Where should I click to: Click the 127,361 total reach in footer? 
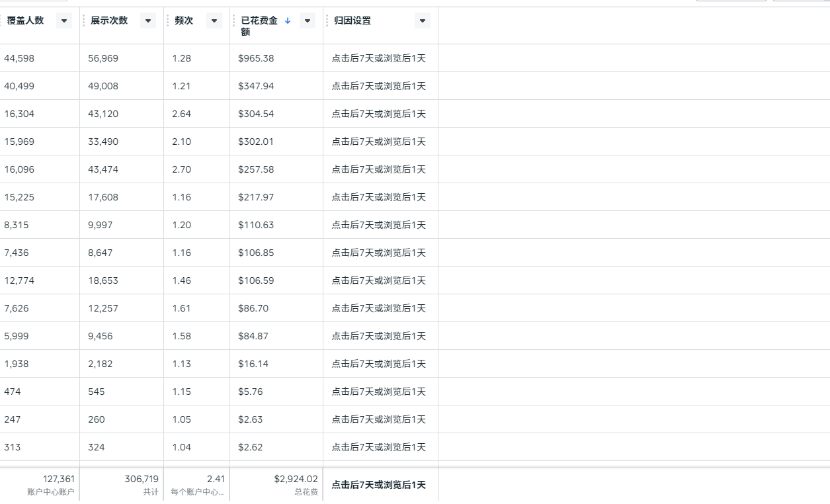(x=59, y=479)
